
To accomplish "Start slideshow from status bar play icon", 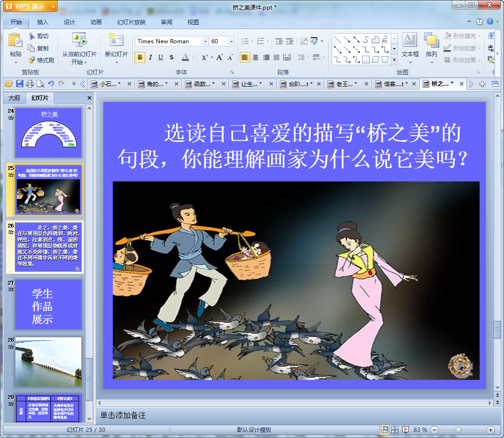I will [x=405, y=429].
